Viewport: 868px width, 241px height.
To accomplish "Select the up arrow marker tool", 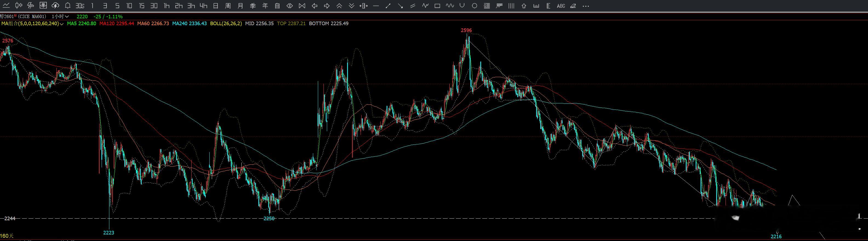I will tap(524, 6).
